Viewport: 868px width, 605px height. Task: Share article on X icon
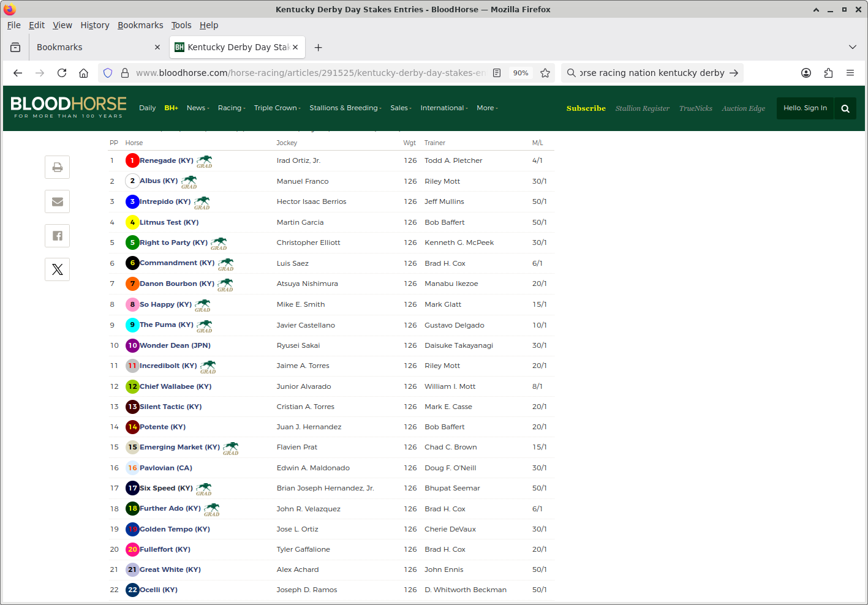(x=57, y=269)
